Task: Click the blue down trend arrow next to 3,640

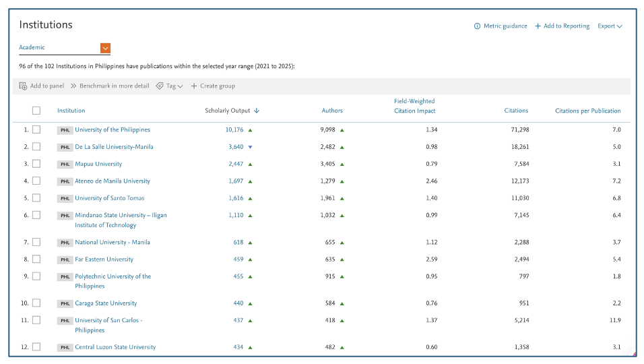Action: [x=250, y=147]
